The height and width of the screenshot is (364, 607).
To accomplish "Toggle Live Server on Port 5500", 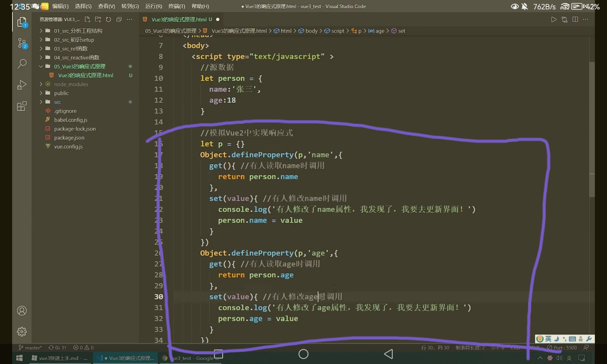I will [x=562, y=348].
